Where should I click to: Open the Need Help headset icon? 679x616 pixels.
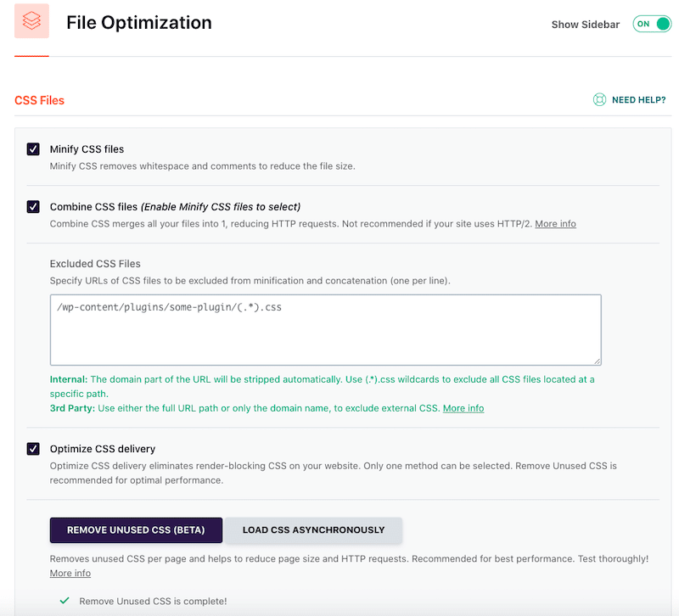click(x=600, y=99)
